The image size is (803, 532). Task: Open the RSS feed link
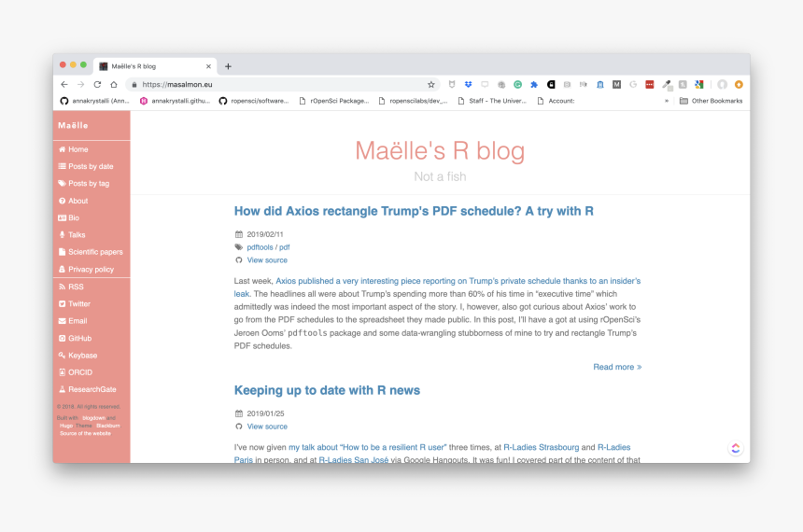[x=75, y=287]
